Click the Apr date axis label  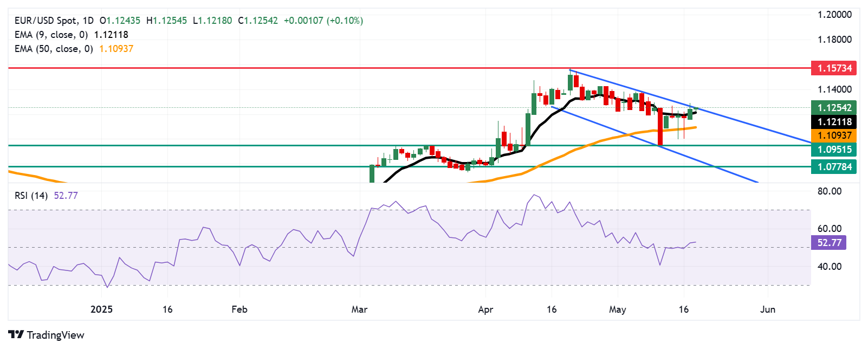coord(485,309)
